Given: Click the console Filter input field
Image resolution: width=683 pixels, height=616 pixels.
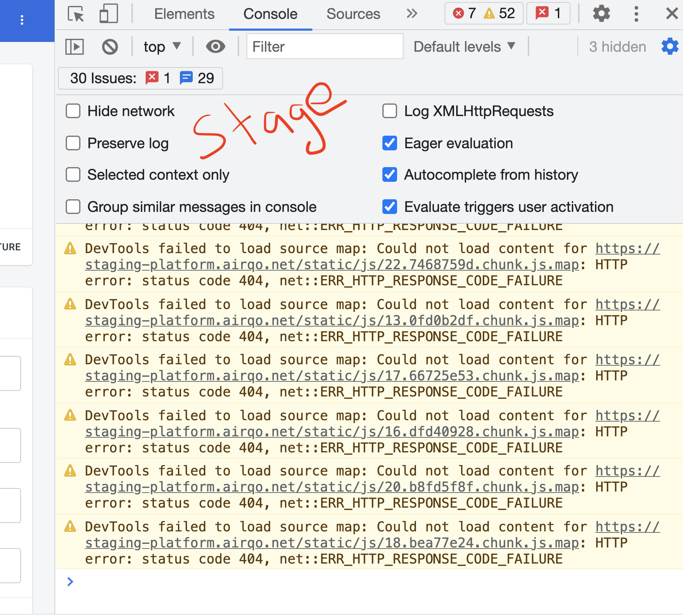Looking at the screenshot, I should click(x=324, y=46).
